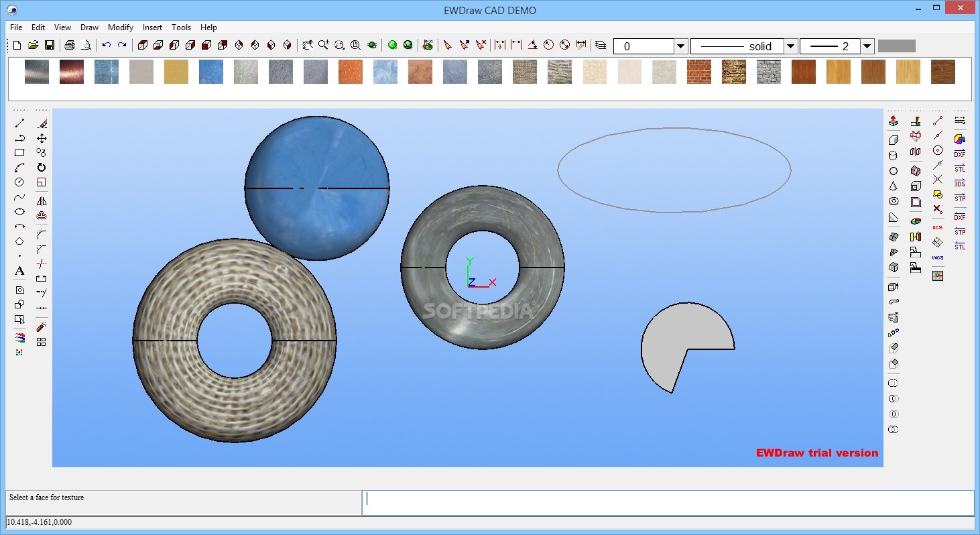Choose the Rotate tool
The image size is (980, 535).
click(x=42, y=168)
